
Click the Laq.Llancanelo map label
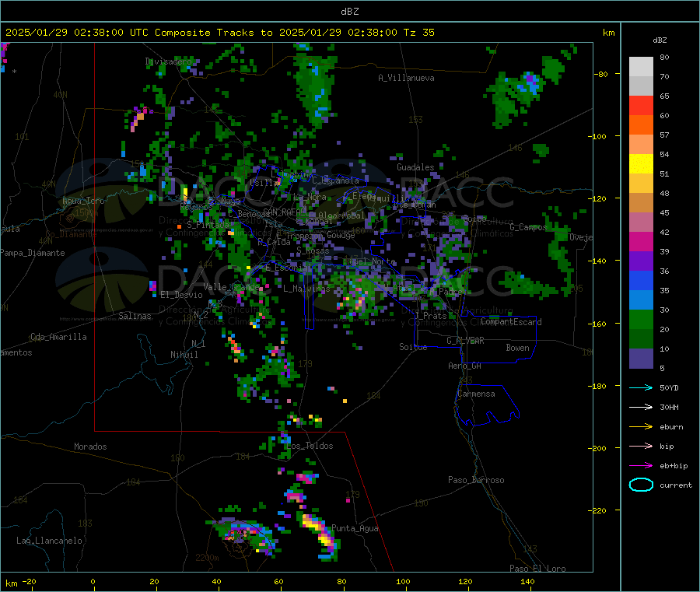(50, 541)
